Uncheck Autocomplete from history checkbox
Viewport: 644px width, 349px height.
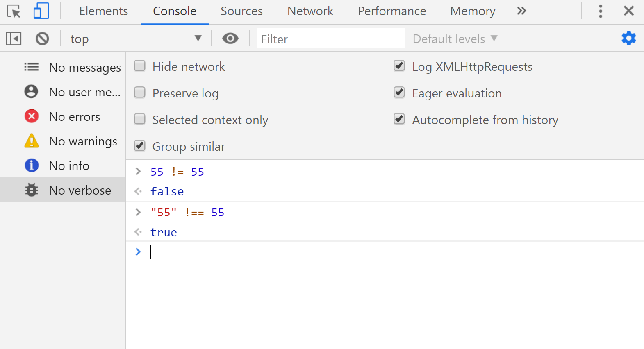pyautogui.click(x=399, y=120)
